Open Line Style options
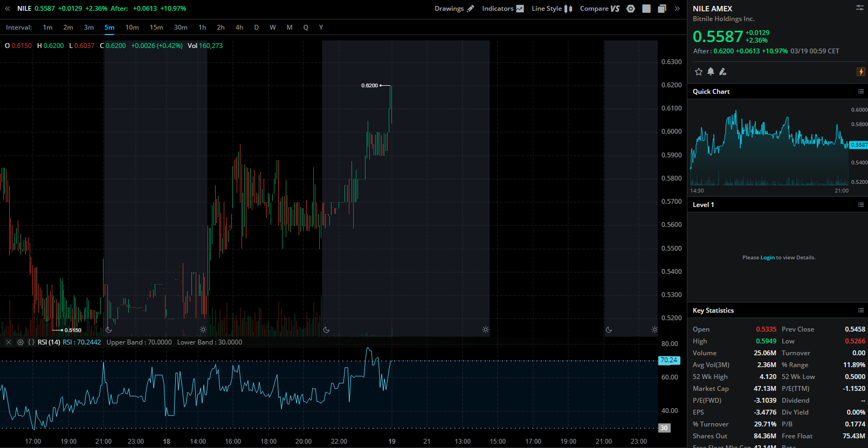Screen dimensions: 868x448 coord(552,9)
